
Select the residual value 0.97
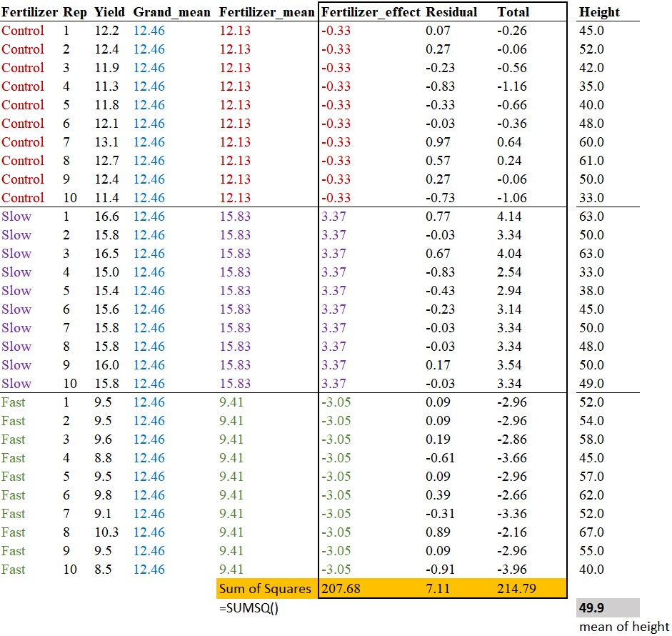click(x=437, y=142)
